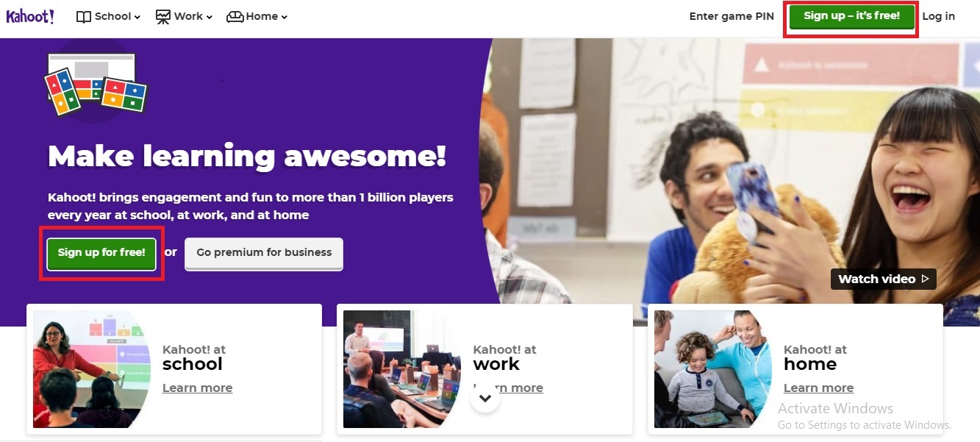Click the play triangle on Watch video
This screenshot has width=980, height=442.
(925, 279)
